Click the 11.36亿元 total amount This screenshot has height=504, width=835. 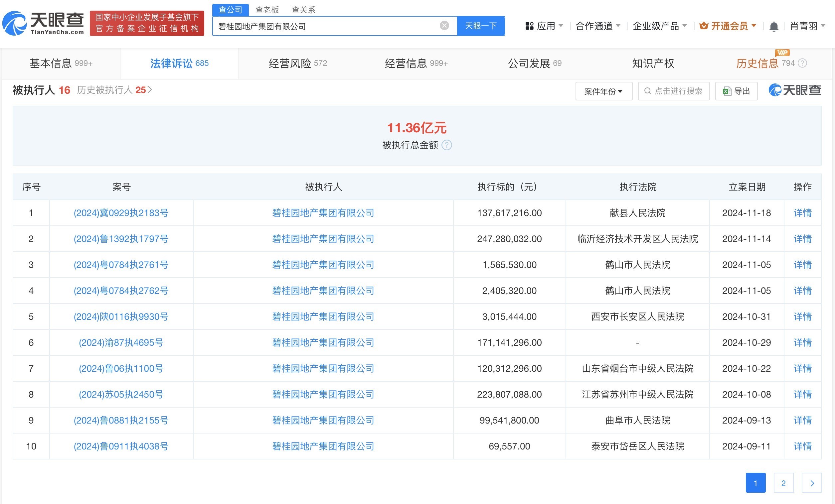tap(417, 128)
